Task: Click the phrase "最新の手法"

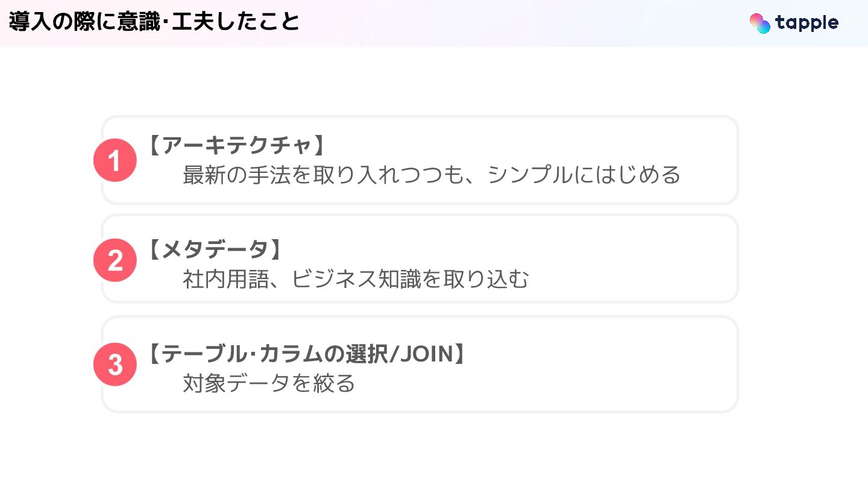Action: [234, 175]
